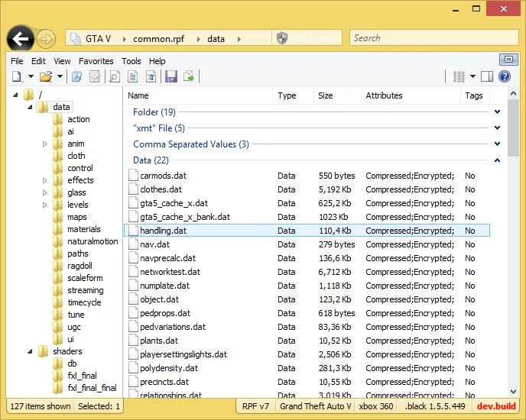Click the pedvariations.dat file icon
Image resolution: width=526 pixels, height=420 pixels.
pos(133,327)
